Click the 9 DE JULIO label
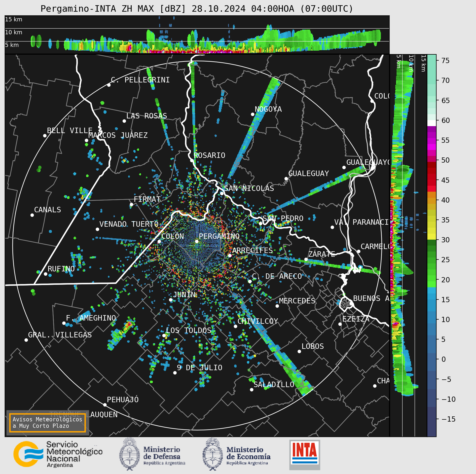This screenshot has width=476, height=474. click(x=200, y=368)
